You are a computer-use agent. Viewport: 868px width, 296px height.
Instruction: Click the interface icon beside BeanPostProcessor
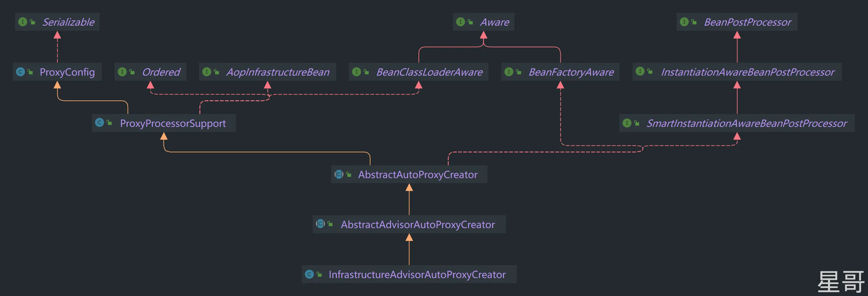(x=684, y=22)
